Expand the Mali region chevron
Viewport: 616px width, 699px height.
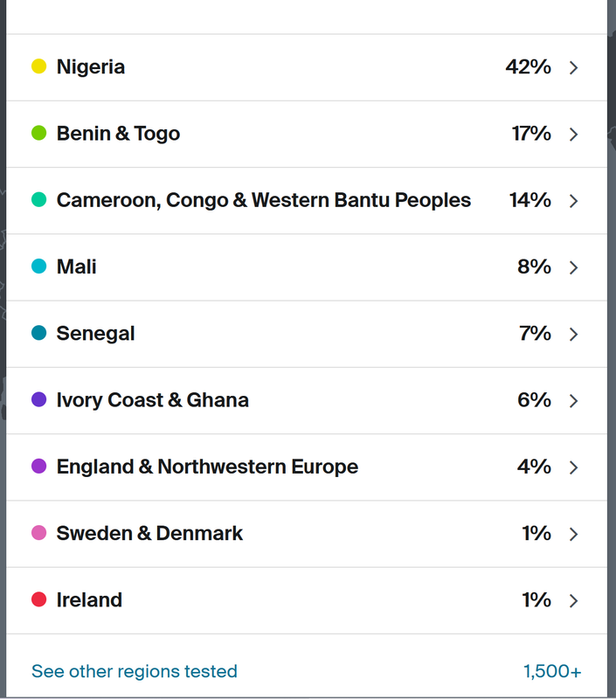tap(574, 267)
